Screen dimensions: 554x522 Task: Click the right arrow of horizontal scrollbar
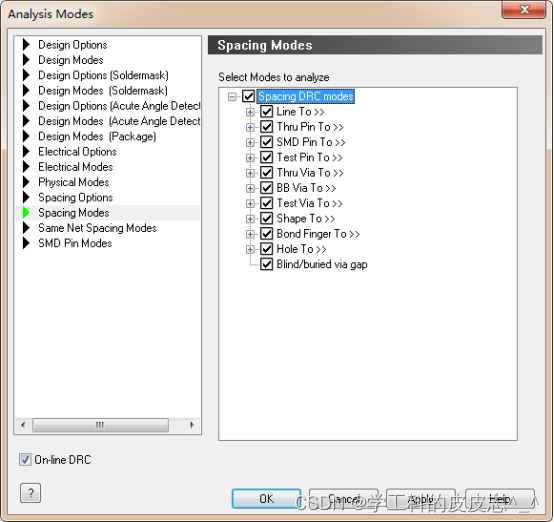tap(192, 424)
